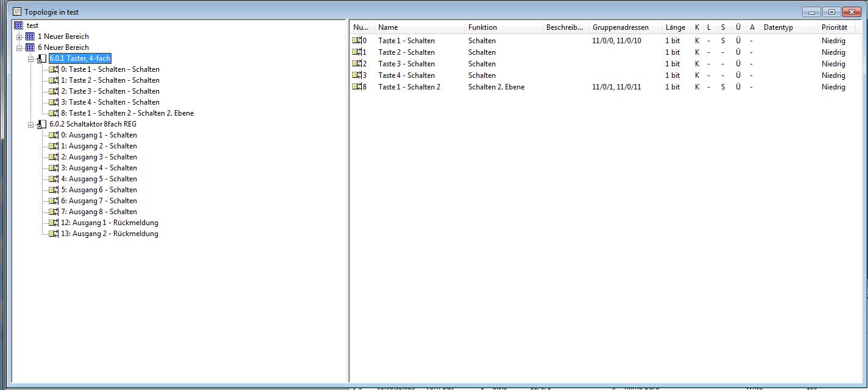Click tree icon of 12: Ausgang 1 - Rückmeldung
The height and width of the screenshot is (390, 868).
tap(54, 223)
